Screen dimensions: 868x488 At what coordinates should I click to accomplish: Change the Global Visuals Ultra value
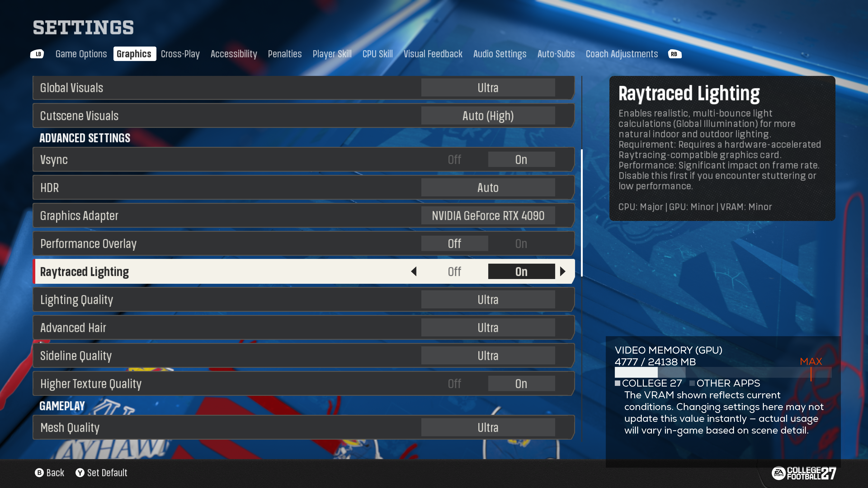pyautogui.click(x=488, y=88)
